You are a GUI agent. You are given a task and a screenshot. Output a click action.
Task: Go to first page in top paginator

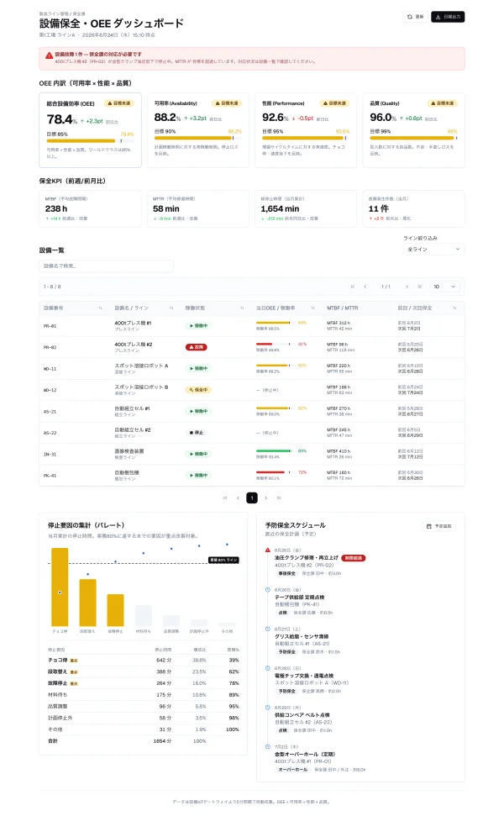[x=353, y=287]
